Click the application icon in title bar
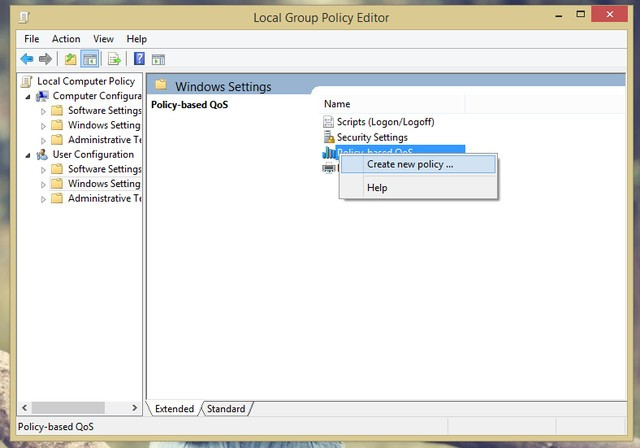Image resolution: width=640 pixels, height=448 pixels. [24, 17]
